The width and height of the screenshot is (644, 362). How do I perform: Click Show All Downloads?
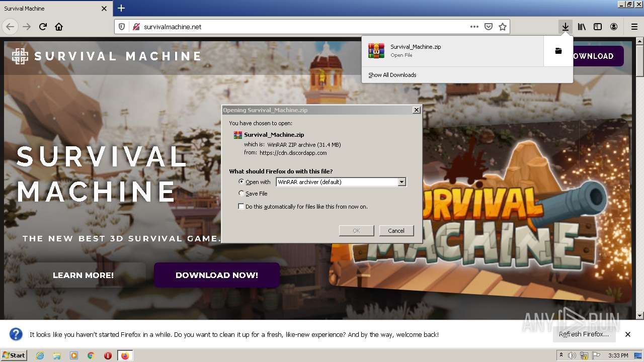point(392,75)
